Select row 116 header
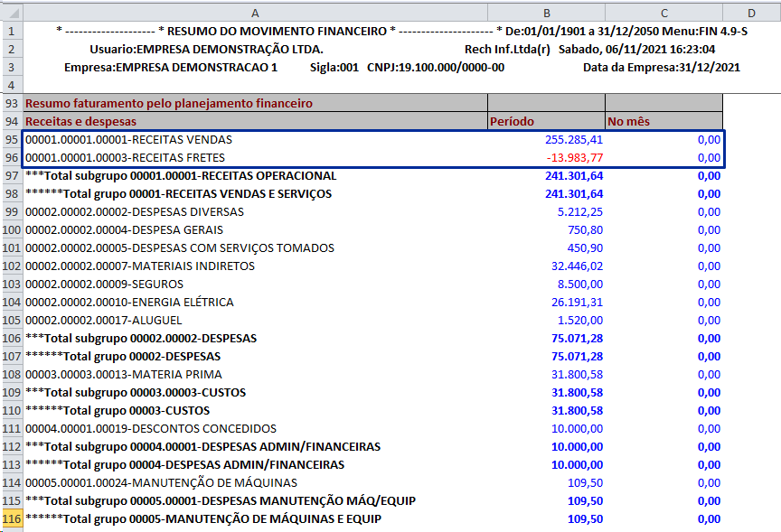Image resolution: width=781 pixels, height=532 pixels. (x=11, y=518)
